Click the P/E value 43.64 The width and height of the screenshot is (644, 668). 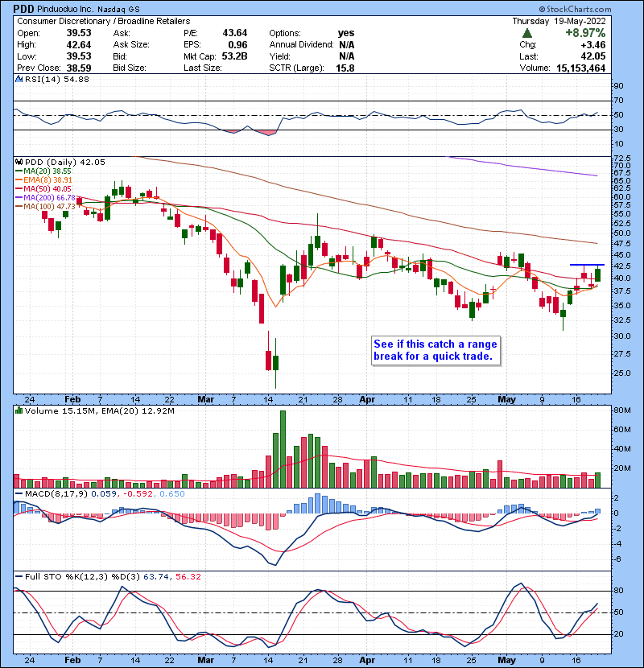235,33
